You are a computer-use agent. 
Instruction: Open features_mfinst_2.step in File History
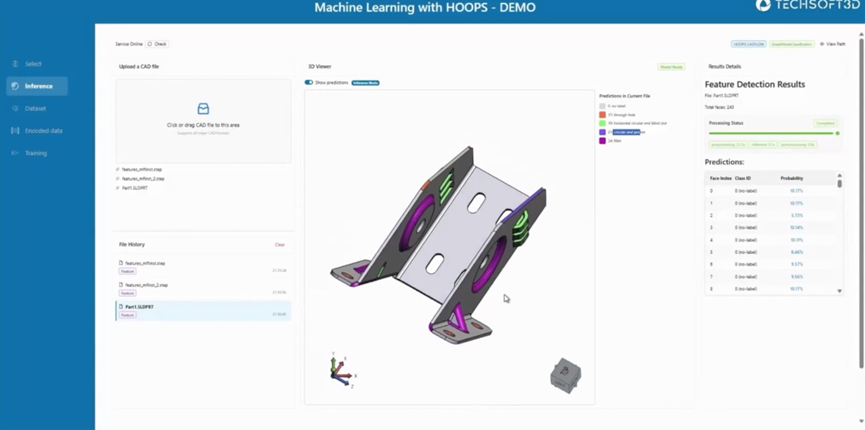[x=203, y=289]
